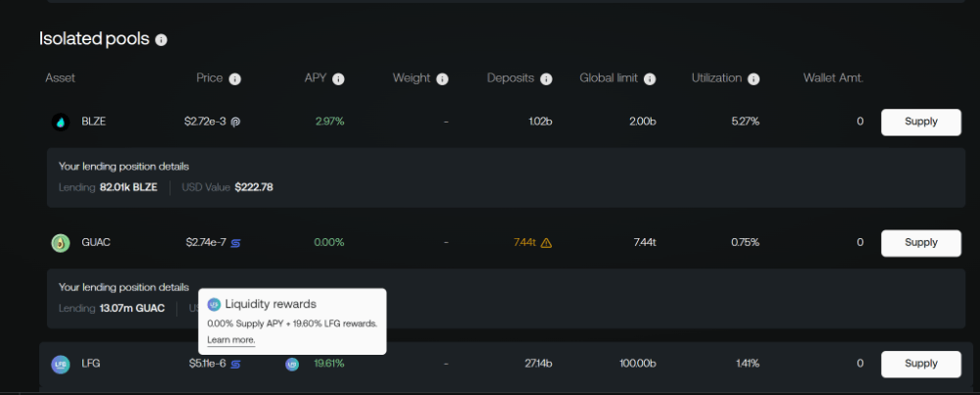Viewport: 980px width, 395px height.
Task: Click the GUAC avocado token icon
Action: [61, 242]
